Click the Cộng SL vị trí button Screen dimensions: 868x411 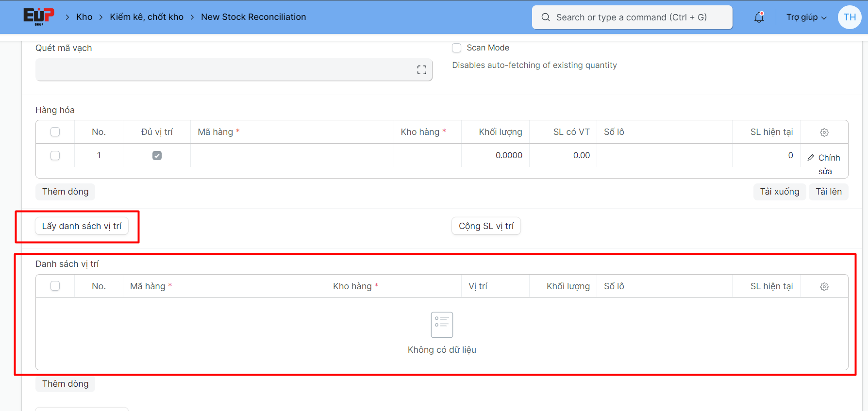point(486,226)
